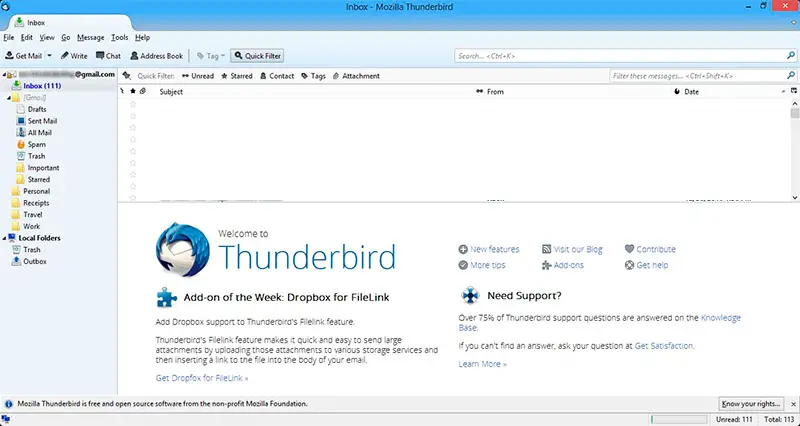This screenshot has height=426, width=800.
Task: Toggle the Unread quick filter
Action: (x=198, y=76)
